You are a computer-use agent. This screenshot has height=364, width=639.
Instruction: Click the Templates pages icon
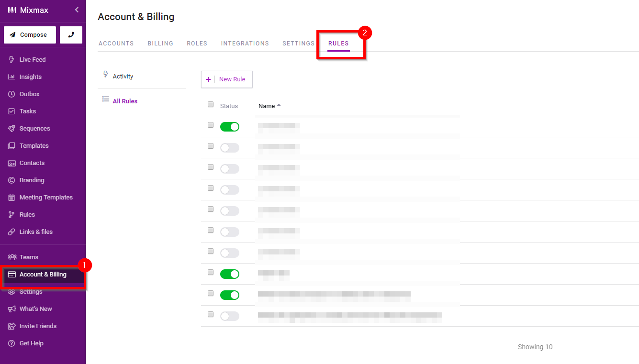tap(12, 146)
